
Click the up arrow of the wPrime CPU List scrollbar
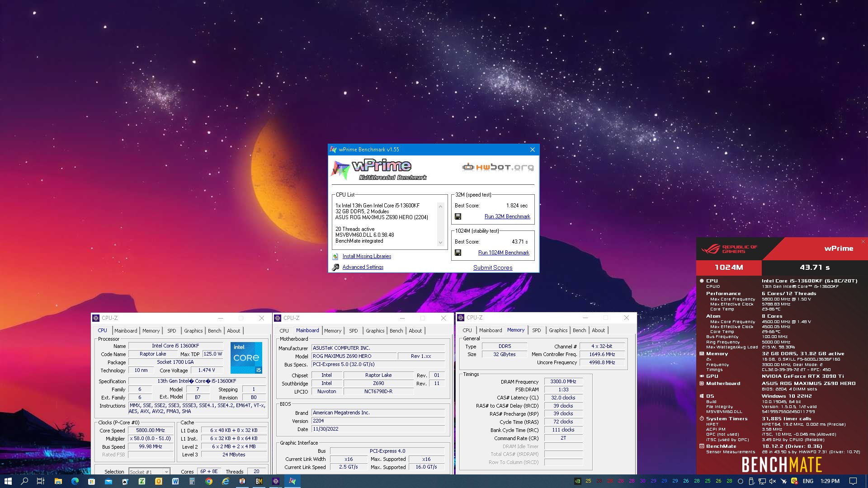(x=440, y=206)
